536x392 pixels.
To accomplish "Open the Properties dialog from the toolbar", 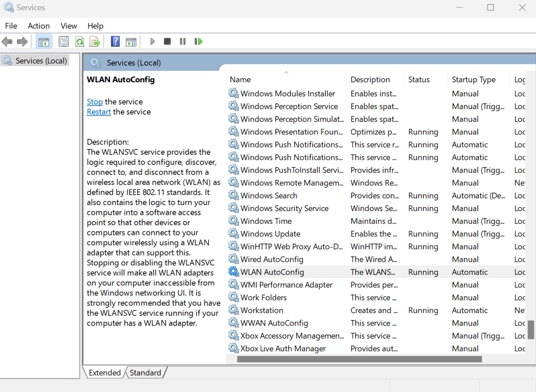I will [64, 41].
